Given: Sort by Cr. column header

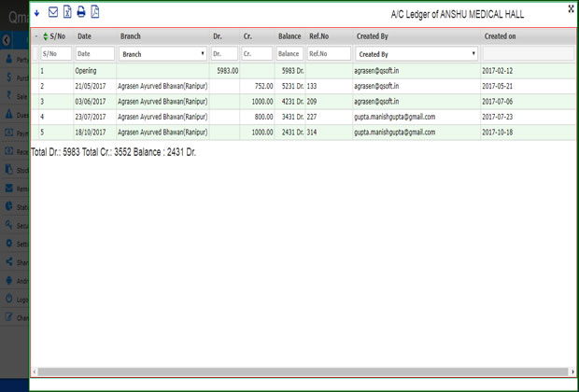Looking at the screenshot, I should tap(247, 36).
